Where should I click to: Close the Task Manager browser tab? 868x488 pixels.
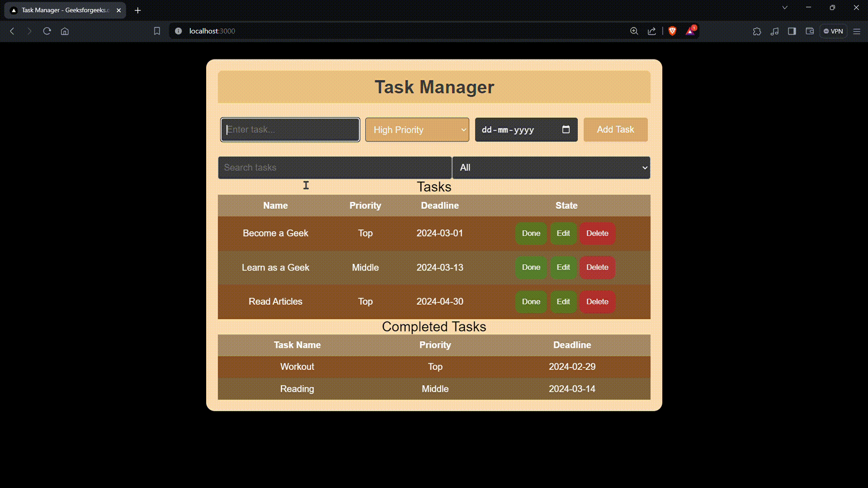tap(119, 10)
